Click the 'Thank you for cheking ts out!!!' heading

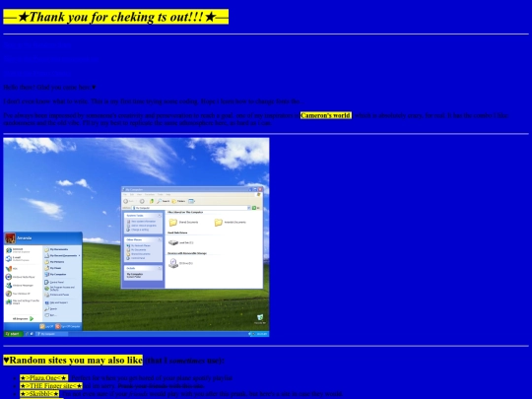pyautogui.click(x=115, y=17)
